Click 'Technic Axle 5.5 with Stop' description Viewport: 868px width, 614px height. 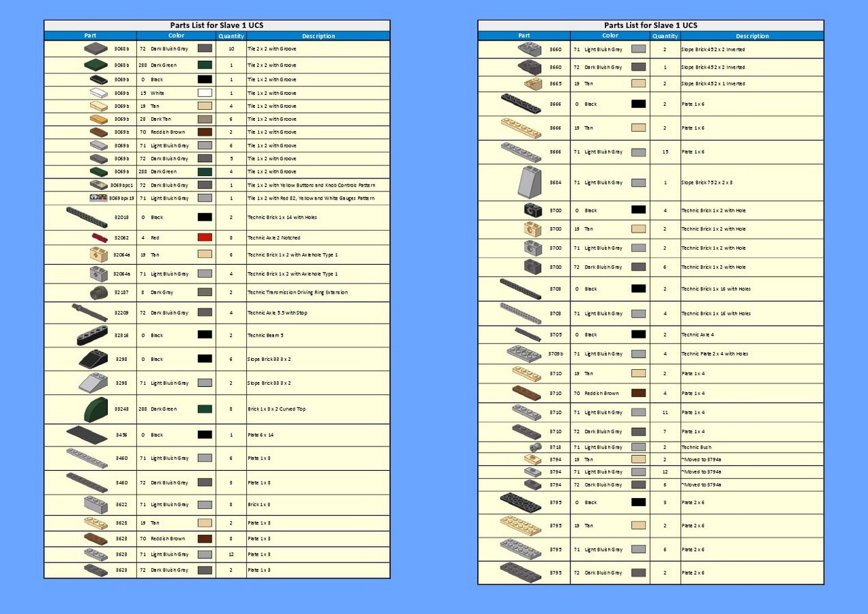pos(277,313)
